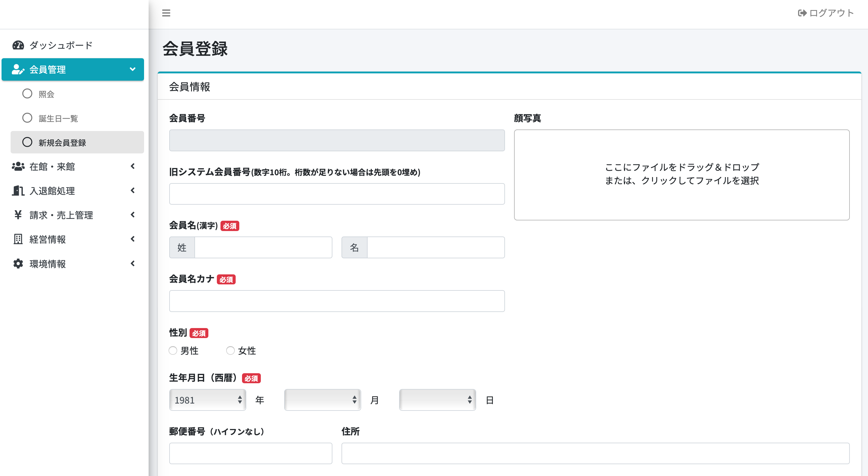
Task: Focus the 住所 input field
Action: pos(595,454)
